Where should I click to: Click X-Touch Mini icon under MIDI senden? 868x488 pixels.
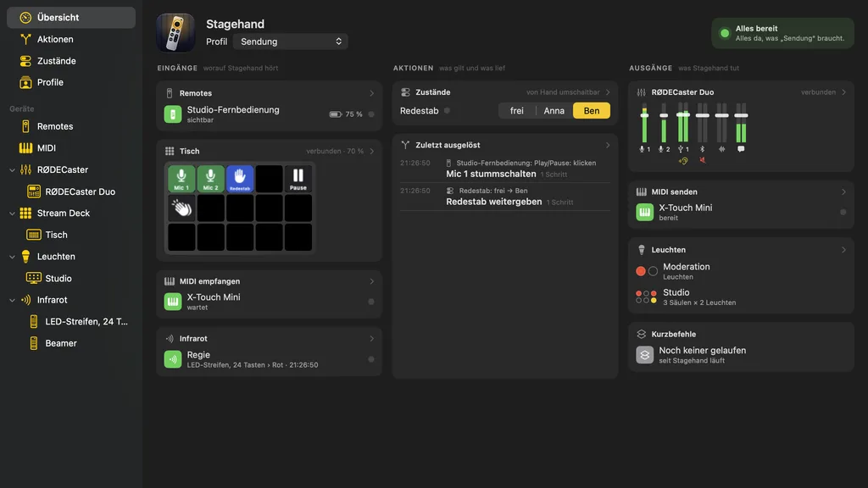click(x=644, y=212)
